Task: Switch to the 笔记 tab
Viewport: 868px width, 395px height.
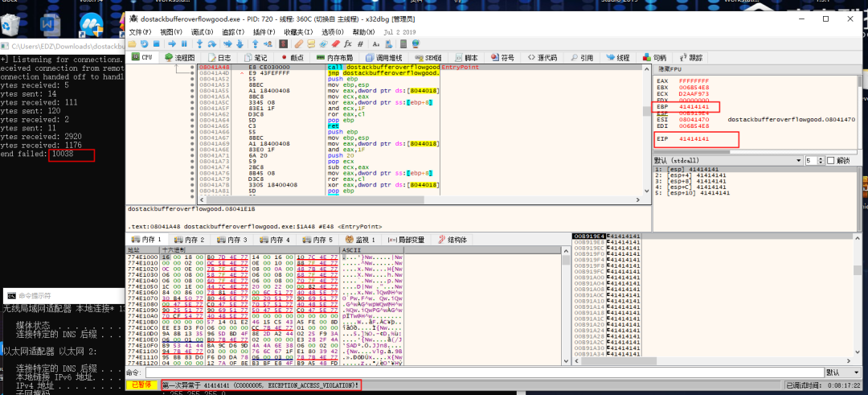Action: (x=256, y=58)
